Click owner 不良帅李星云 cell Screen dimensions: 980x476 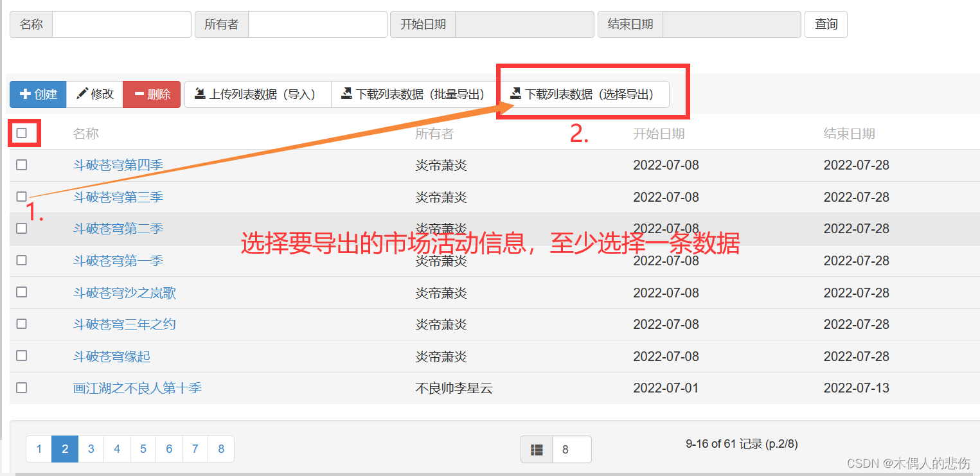pos(454,388)
